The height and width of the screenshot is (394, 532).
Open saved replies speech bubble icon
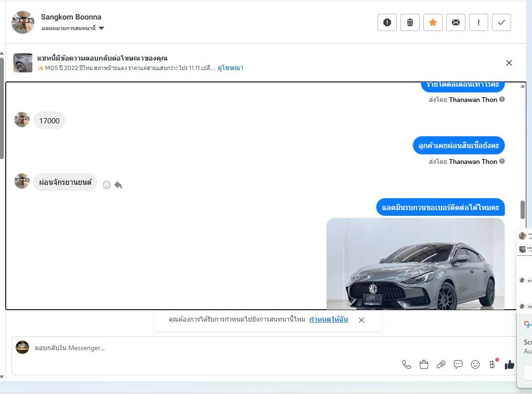click(x=458, y=364)
